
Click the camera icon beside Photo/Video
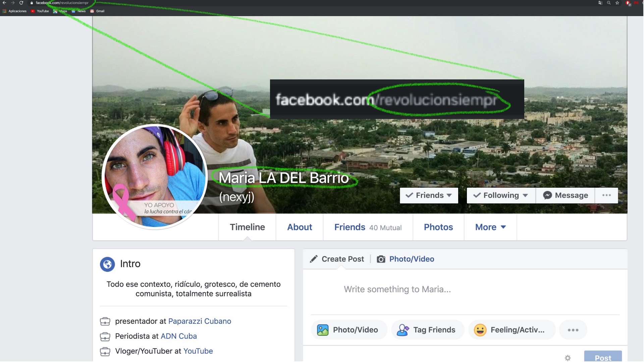[381, 259]
